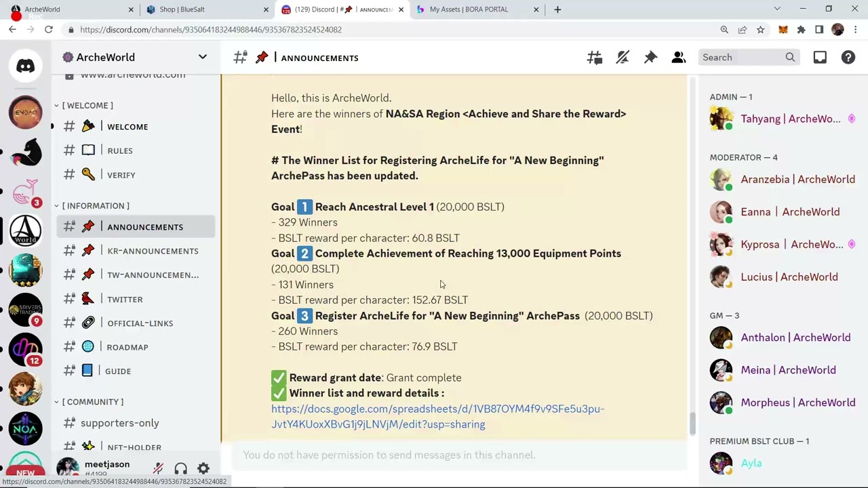
Task: Toggle mute microphone in user panel
Action: point(158,468)
